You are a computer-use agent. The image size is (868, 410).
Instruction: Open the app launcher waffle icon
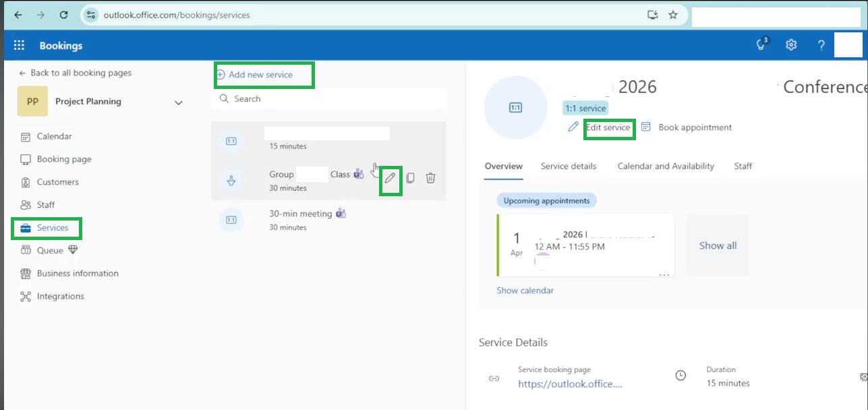click(19, 45)
